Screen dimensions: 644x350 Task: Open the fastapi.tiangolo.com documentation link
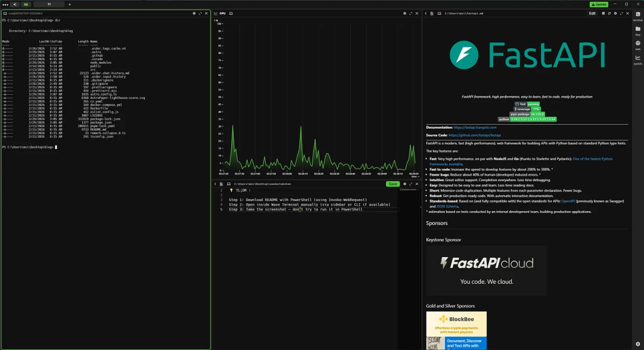pos(475,128)
